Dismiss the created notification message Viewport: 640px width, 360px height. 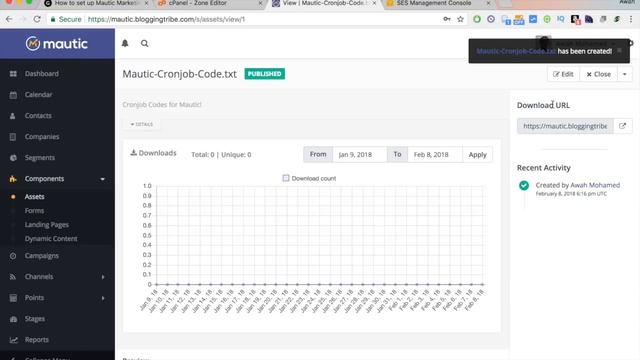(x=620, y=51)
